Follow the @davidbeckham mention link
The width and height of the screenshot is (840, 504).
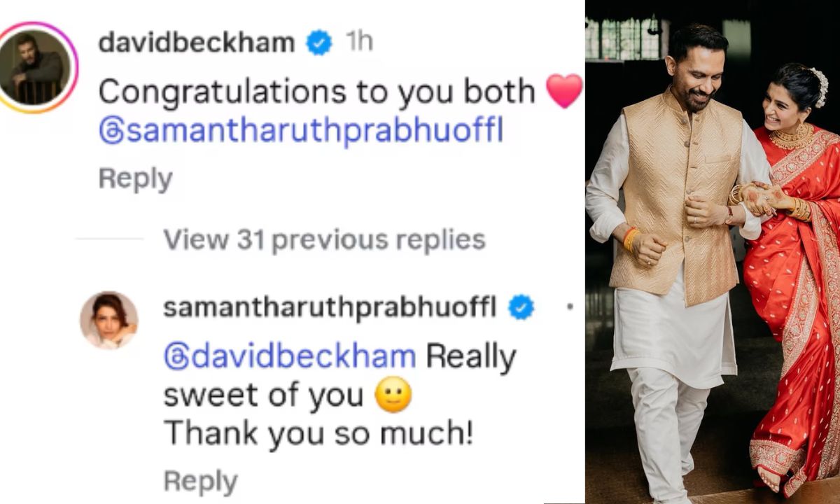tap(290, 357)
